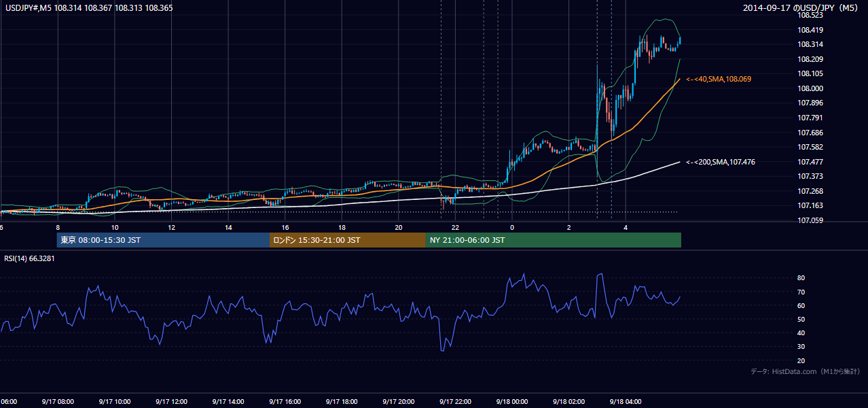Click the <-<40,SMA,108.069 orange label
The image size is (868, 408).
[x=719, y=80]
